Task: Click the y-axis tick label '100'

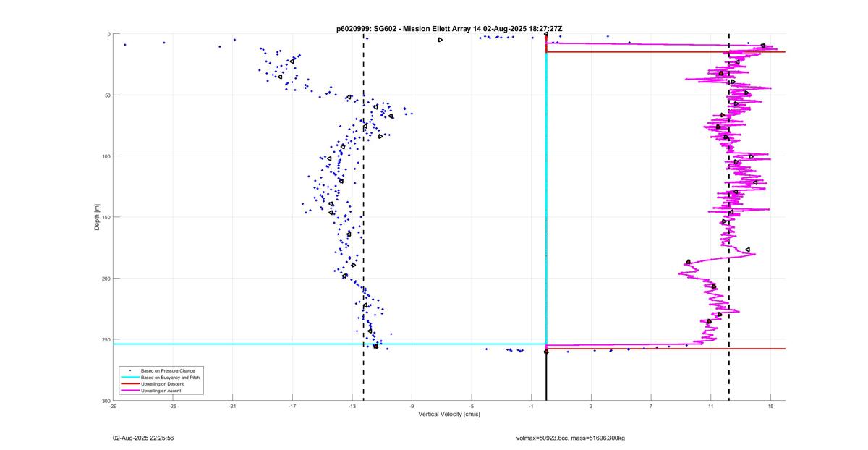Action: point(106,156)
